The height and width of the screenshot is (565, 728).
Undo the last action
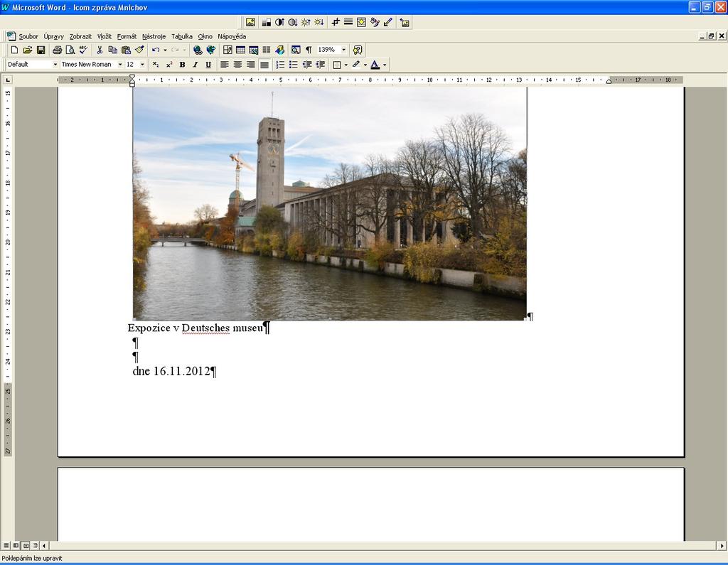coord(156,50)
